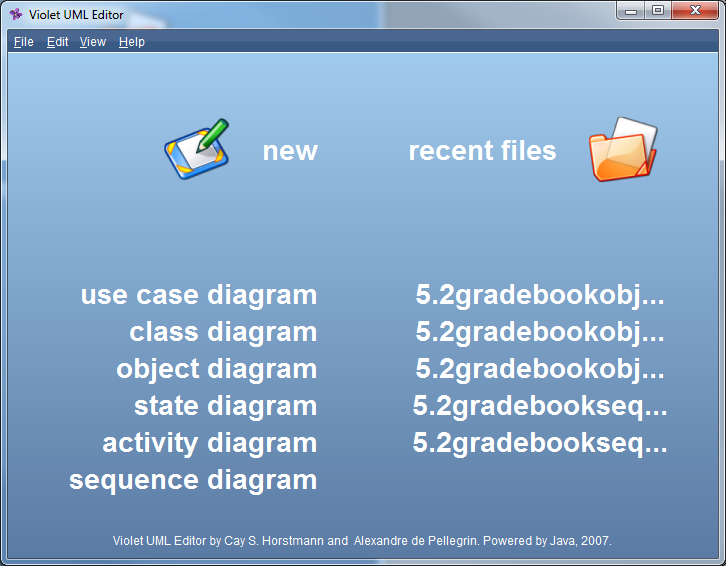Choose object diagram from the list
Viewport: 726px width, 566px height.
tap(217, 369)
